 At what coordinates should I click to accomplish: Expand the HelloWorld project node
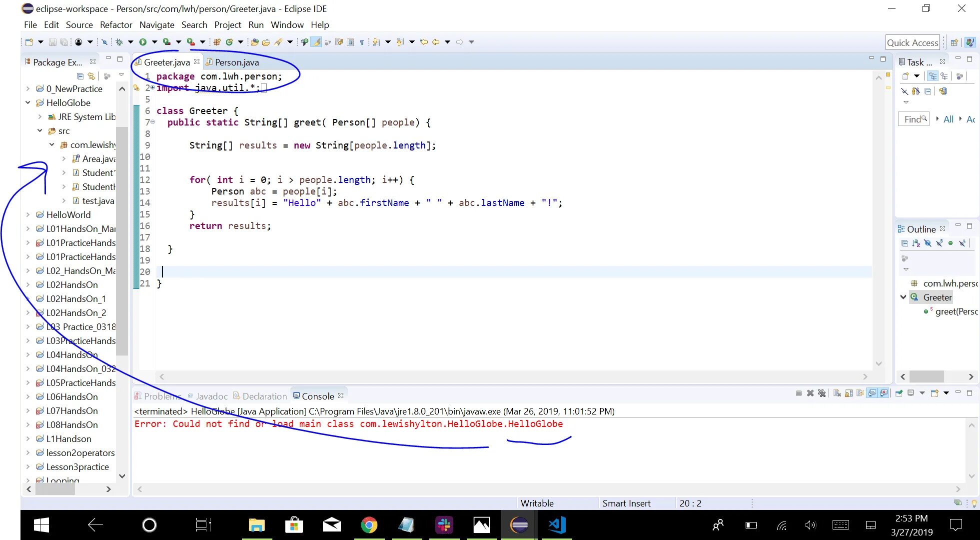tap(28, 214)
